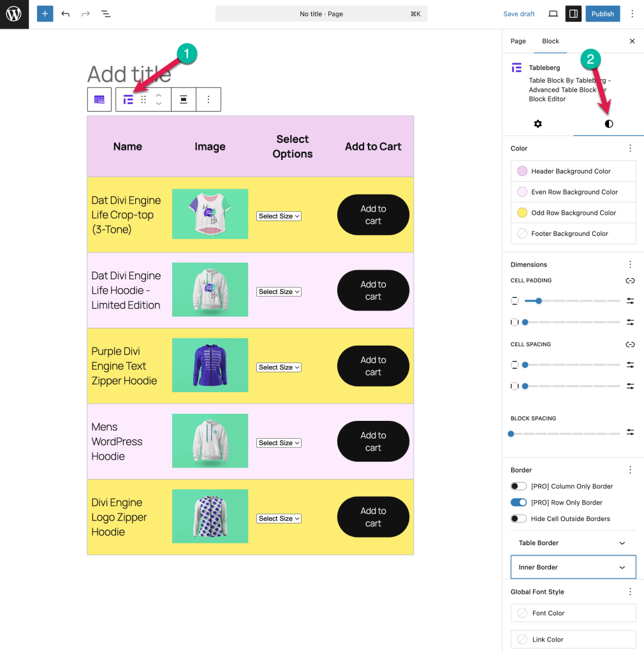Open Select Size dropdown for Purple Zipper Hoodie
This screenshot has width=644, height=653.
point(279,367)
